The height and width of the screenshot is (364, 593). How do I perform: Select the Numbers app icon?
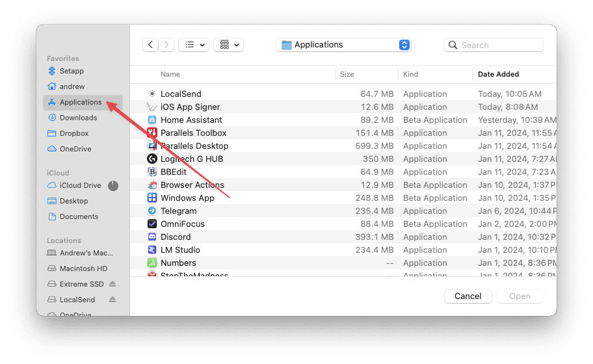tap(152, 263)
